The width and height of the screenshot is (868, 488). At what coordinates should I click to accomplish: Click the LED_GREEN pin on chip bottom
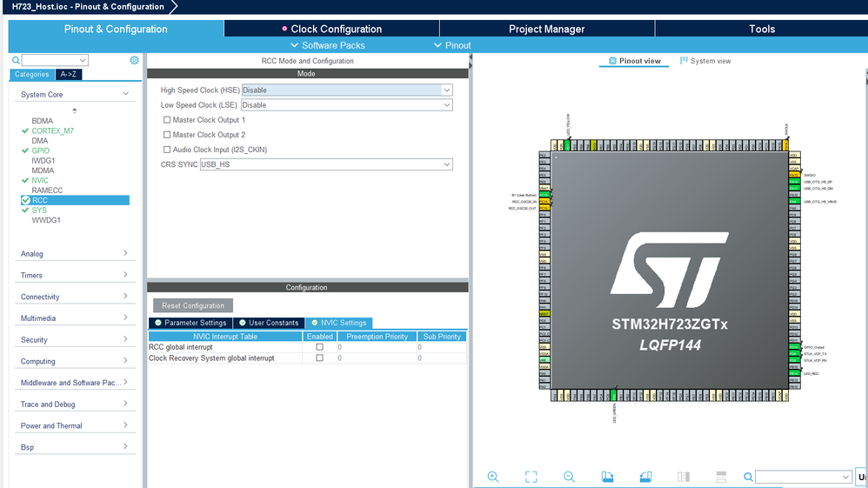[x=613, y=395]
